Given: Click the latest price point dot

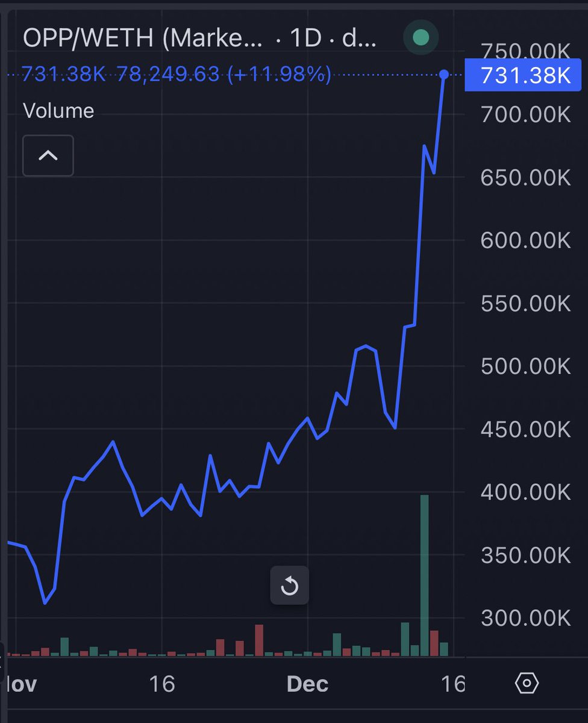Looking at the screenshot, I should click(444, 75).
